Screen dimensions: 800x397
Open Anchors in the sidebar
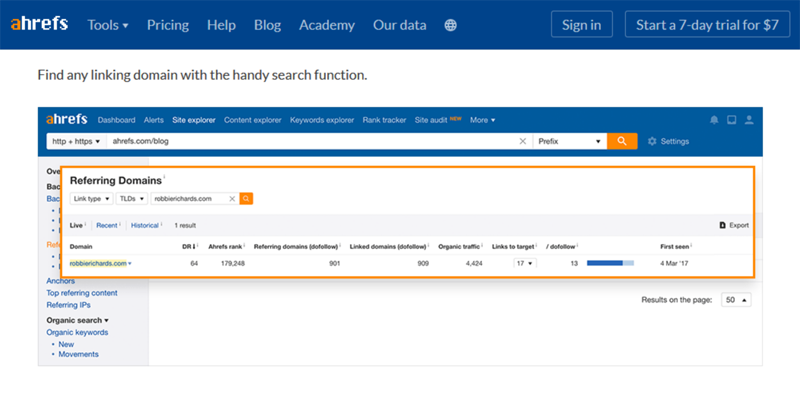(x=61, y=281)
